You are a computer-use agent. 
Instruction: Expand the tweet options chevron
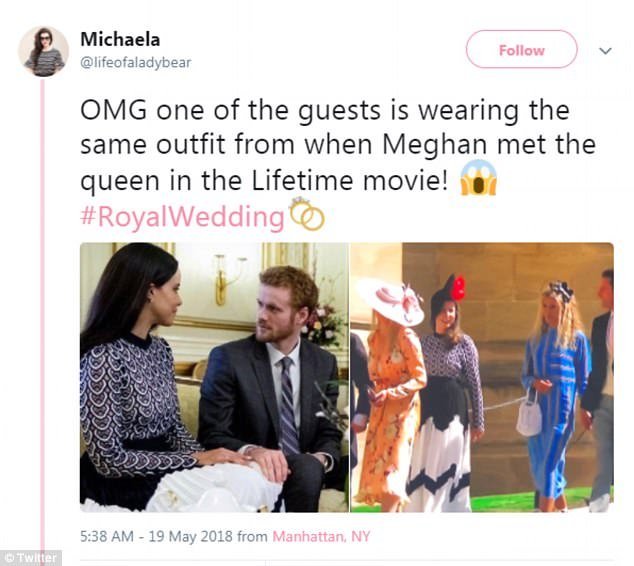pyautogui.click(x=604, y=51)
